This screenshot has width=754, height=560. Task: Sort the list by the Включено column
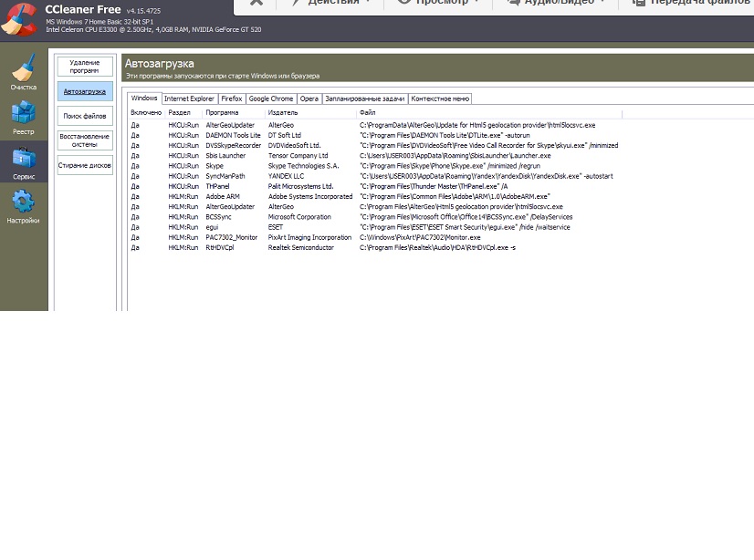pyautogui.click(x=147, y=112)
